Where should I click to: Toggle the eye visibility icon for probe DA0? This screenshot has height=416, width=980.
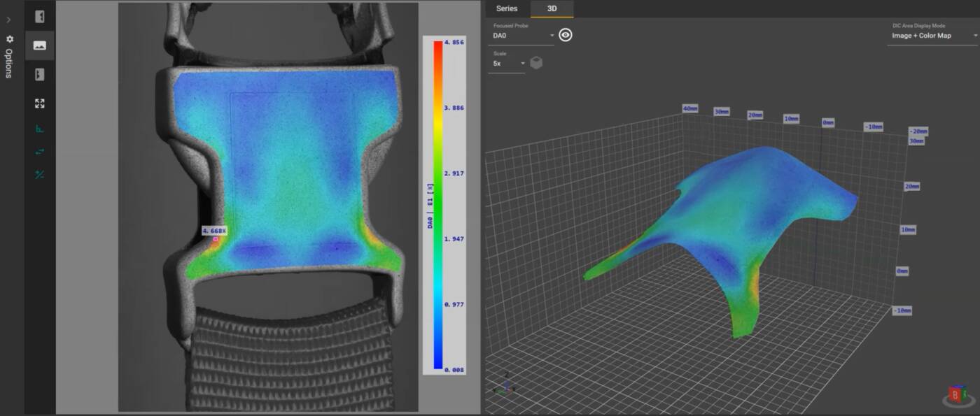[566, 35]
